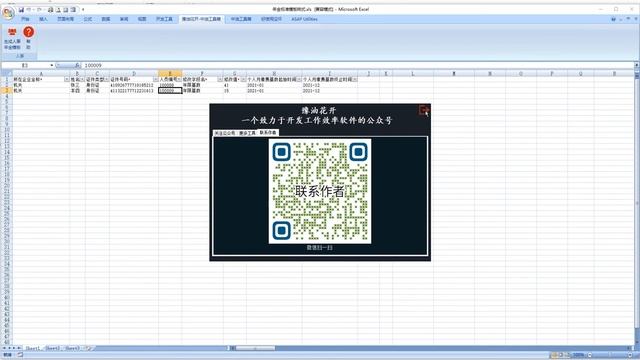Open the 视图 ribbon tab

click(142, 19)
